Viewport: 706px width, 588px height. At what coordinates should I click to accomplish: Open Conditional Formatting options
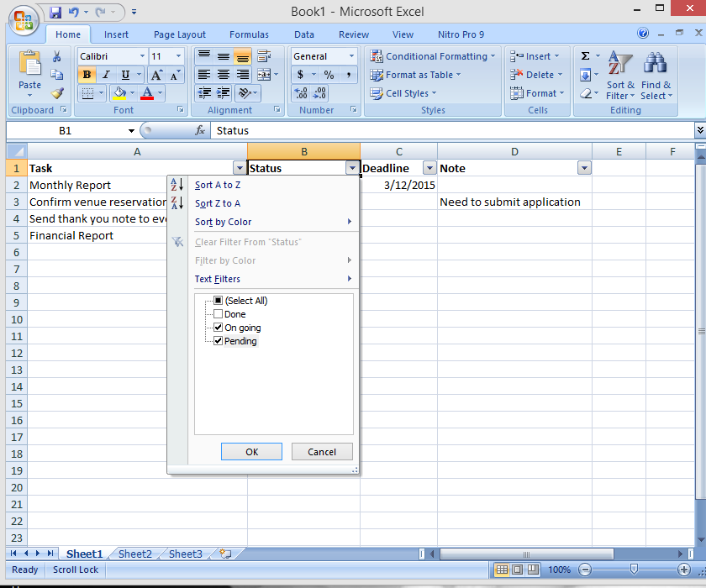pos(431,56)
